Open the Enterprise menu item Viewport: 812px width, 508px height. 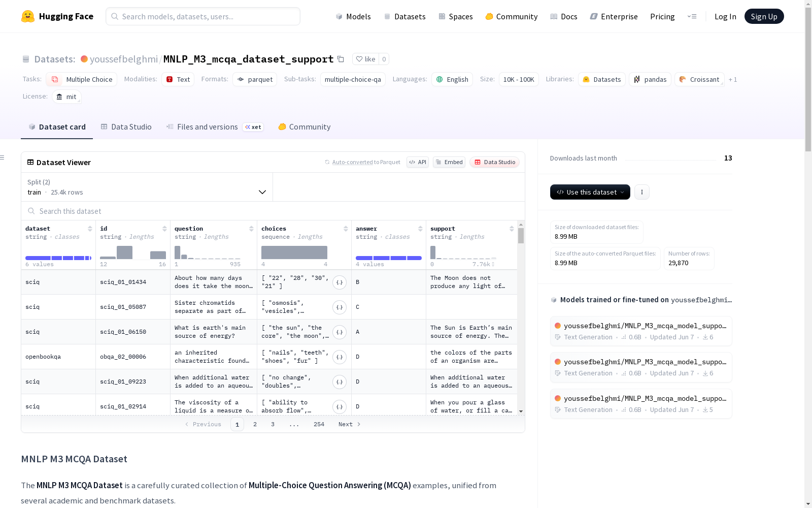coord(614,16)
